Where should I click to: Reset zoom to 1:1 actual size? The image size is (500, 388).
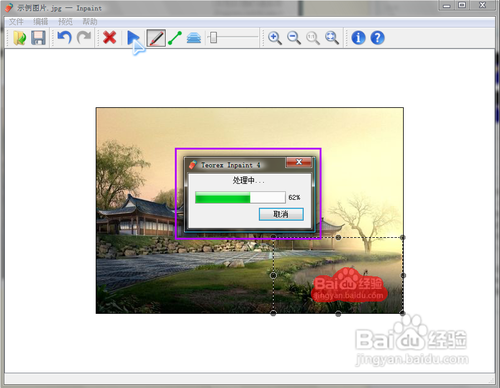coord(313,38)
